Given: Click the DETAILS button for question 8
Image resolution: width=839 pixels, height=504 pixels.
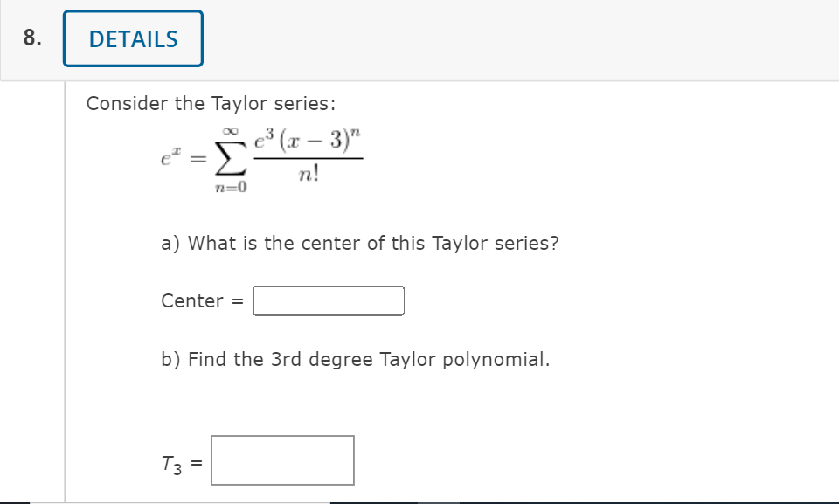Looking at the screenshot, I should point(132,38).
